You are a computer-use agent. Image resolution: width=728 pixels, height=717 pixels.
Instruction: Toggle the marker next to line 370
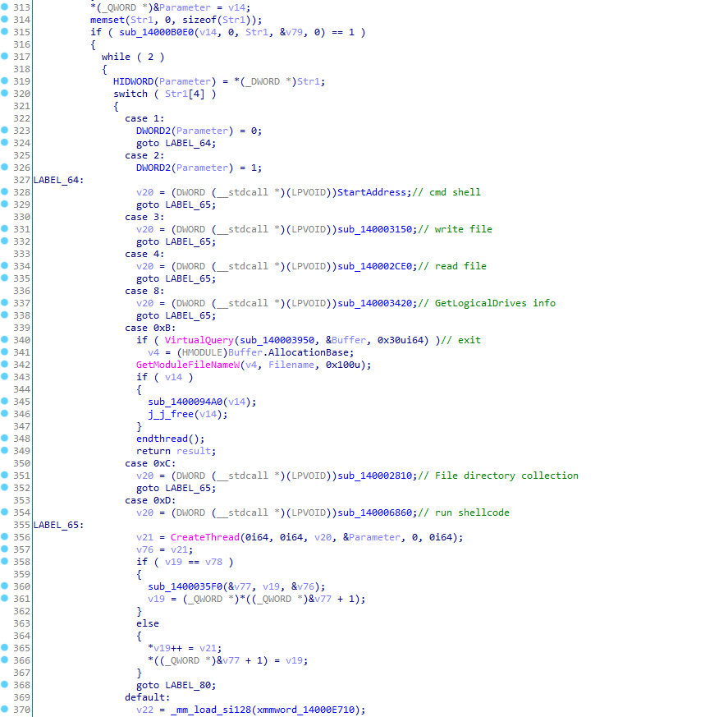tap(6, 709)
